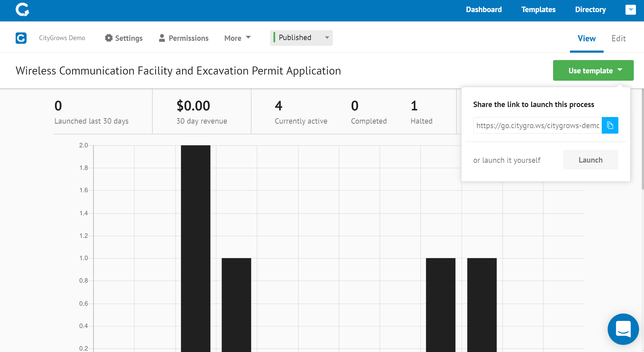644x352 pixels.
Task: Click the 'Currently active' count of 4
Action: [278, 105]
